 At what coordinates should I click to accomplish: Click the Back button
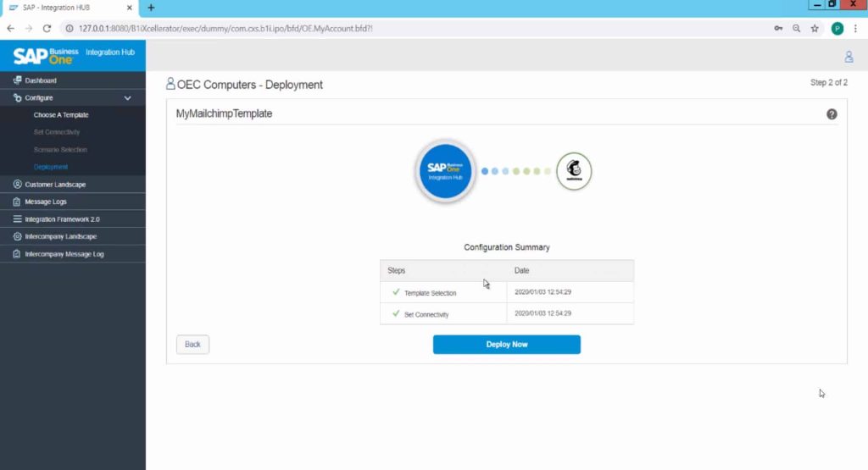click(192, 345)
